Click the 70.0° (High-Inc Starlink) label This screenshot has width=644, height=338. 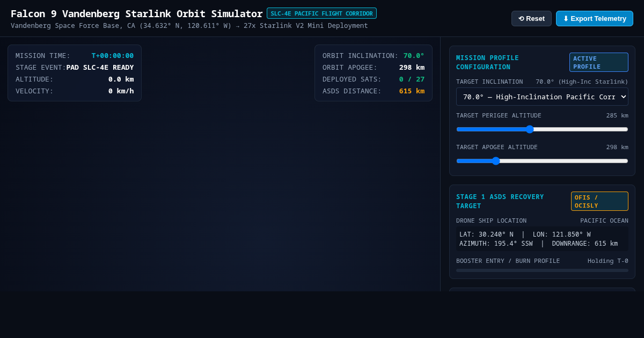click(582, 82)
